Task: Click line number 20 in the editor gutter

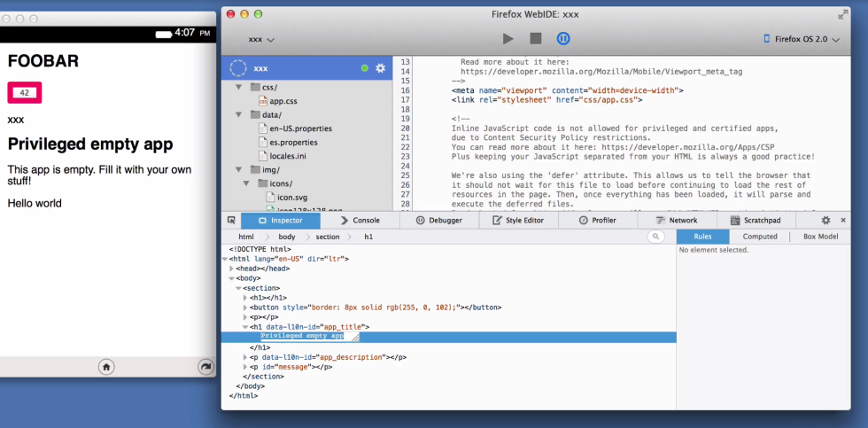Action: (405, 128)
